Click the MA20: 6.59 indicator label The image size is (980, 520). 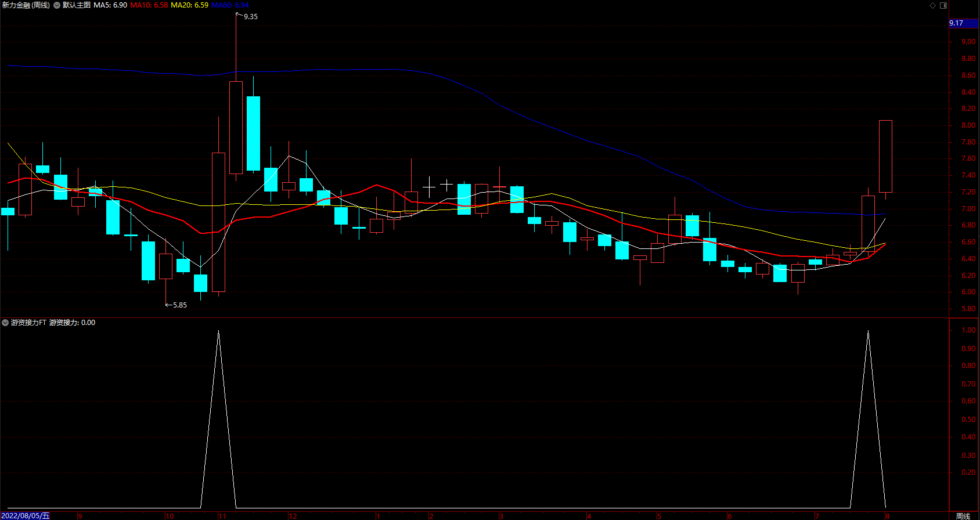[190, 5]
